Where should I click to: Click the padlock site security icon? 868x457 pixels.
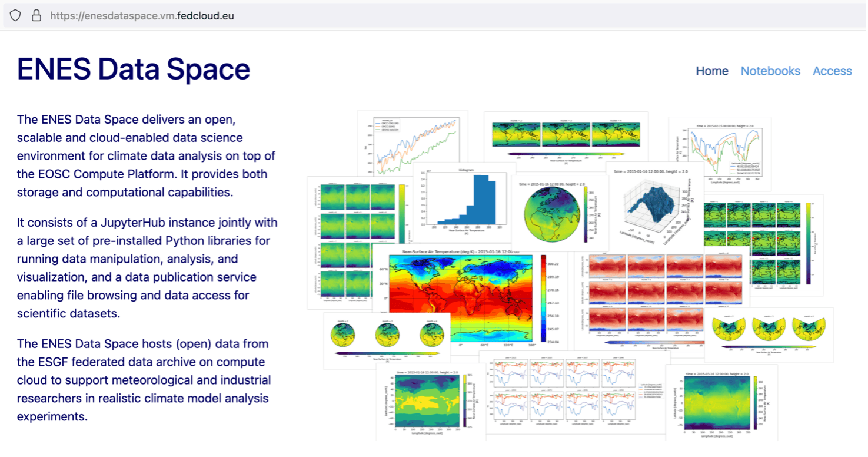coord(36,16)
